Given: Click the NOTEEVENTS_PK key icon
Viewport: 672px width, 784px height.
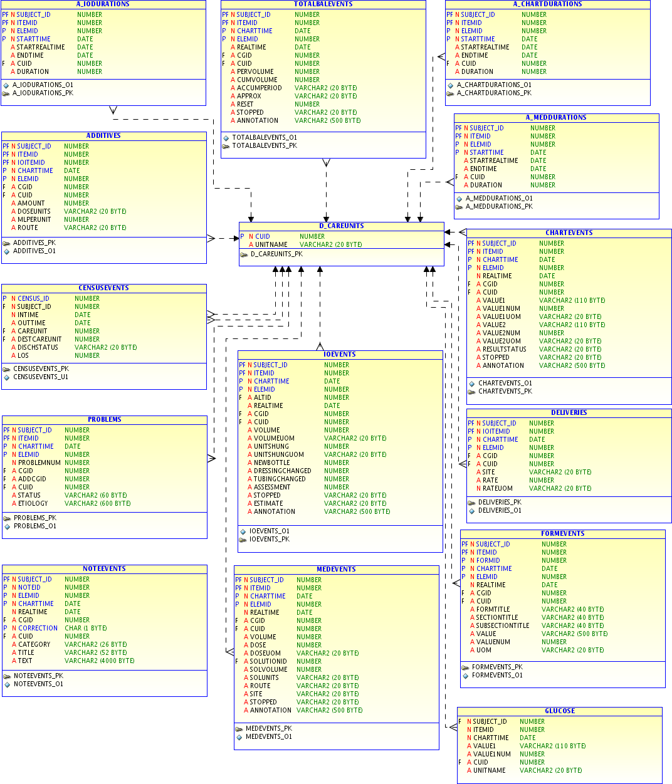Looking at the screenshot, I should tap(7, 676).
